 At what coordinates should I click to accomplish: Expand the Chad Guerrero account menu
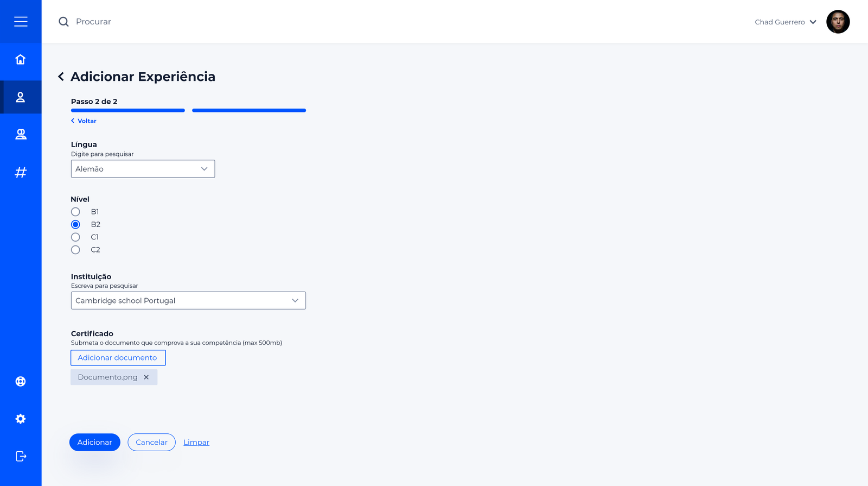785,22
